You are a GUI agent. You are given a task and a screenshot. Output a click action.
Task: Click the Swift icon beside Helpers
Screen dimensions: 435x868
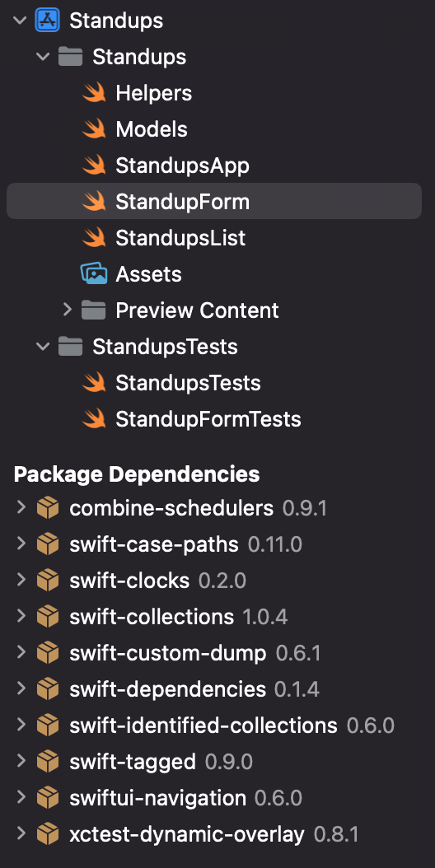(94, 93)
